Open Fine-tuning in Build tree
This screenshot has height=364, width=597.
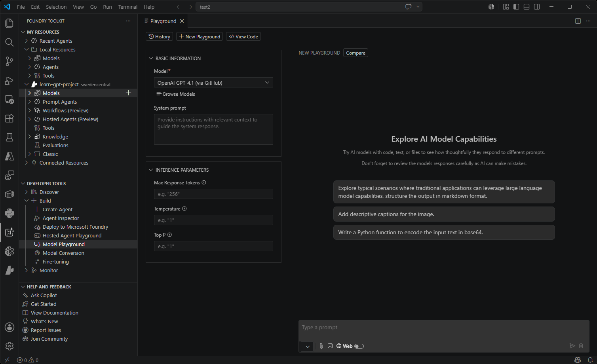point(56,262)
